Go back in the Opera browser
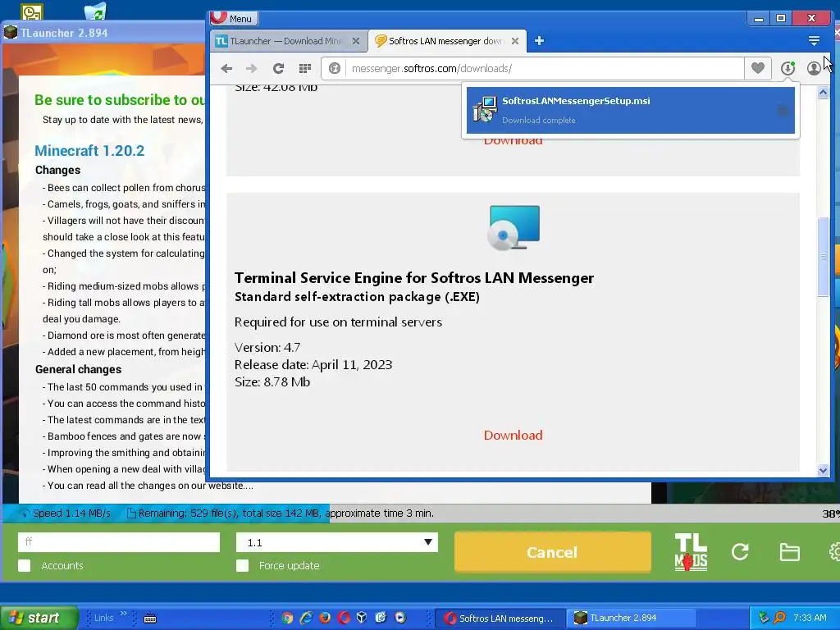This screenshot has width=840, height=630. [x=226, y=68]
